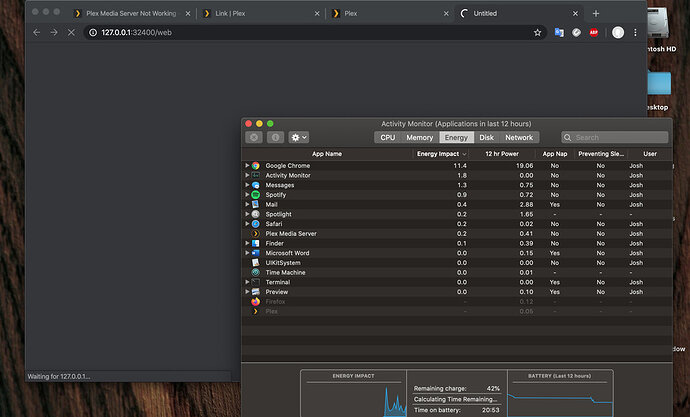Screen dimensions: 690x417
Task: Click the Preview app icon in list
Action: 256,292
